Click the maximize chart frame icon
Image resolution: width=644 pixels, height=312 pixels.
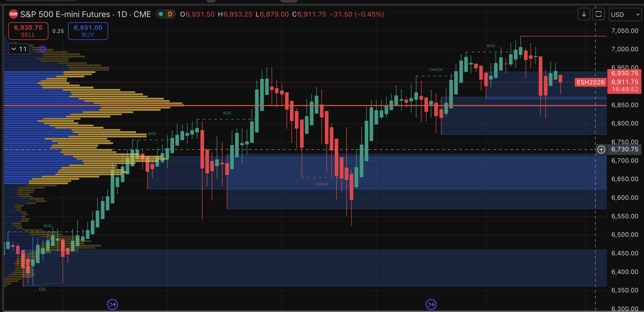[x=598, y=14]
